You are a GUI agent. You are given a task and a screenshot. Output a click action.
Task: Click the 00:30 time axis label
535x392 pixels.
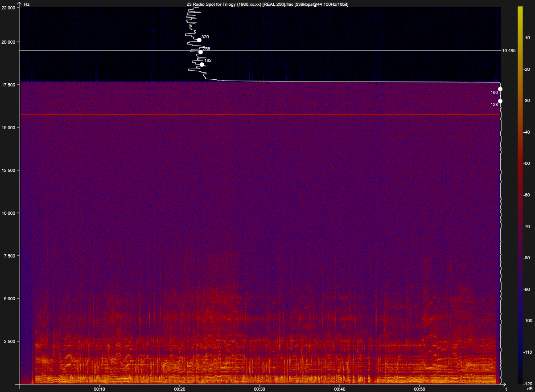coord(259,389)
